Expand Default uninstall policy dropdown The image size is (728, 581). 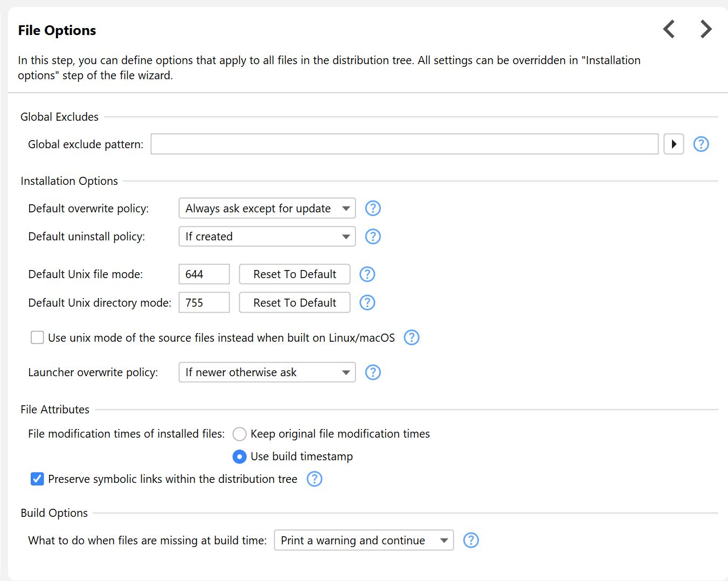point(267,237)
